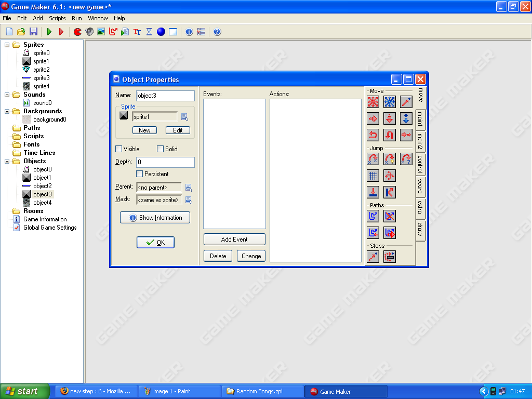Click the Depth input field
This screenshot has width=532, height=399.
coord(165,163)
